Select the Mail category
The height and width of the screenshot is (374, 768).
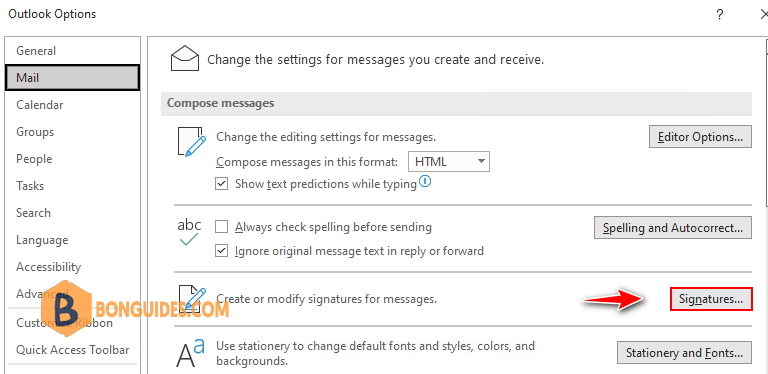point(72,78)
